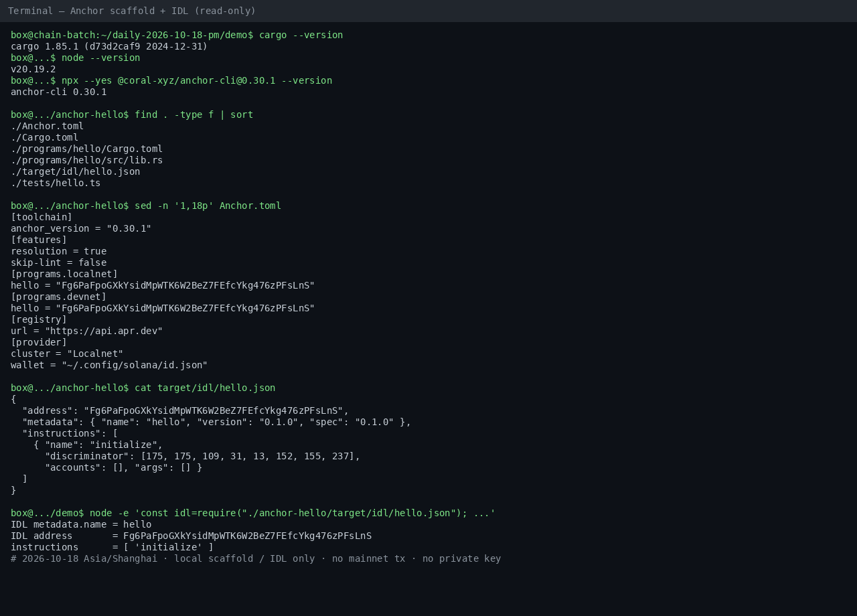The width and height of the screenshot is (857, 616).
Task: Click the wallet path '~/.config/solana/id.json' line
Action: coord(109,365)
